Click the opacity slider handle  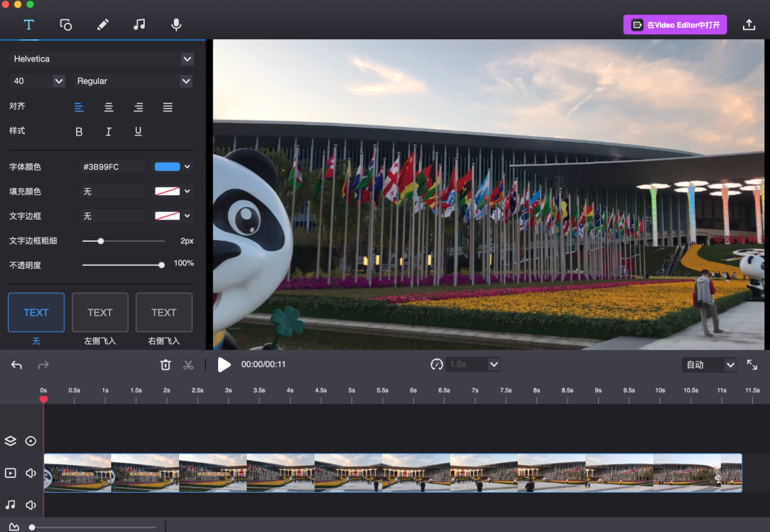pyautogui.click(x=162, y=265)
